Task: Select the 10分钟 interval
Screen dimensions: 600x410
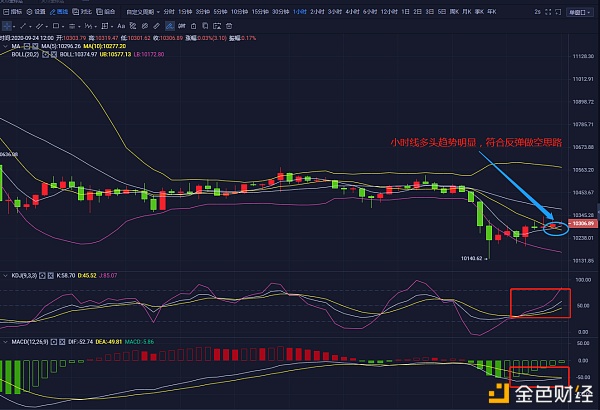Action: (x=239, y=12)
